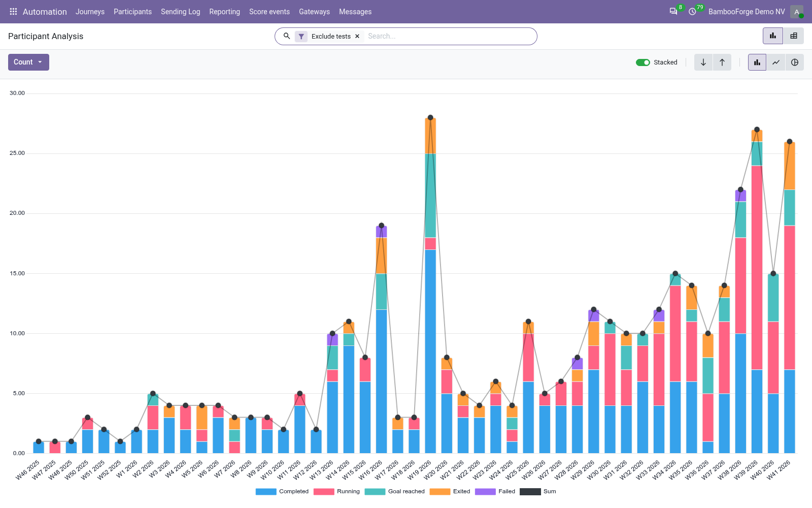Image resolution: width=812 pixels, height=508 pixels.
Task: Open the Participants menu
Action: tap(132, 12)
